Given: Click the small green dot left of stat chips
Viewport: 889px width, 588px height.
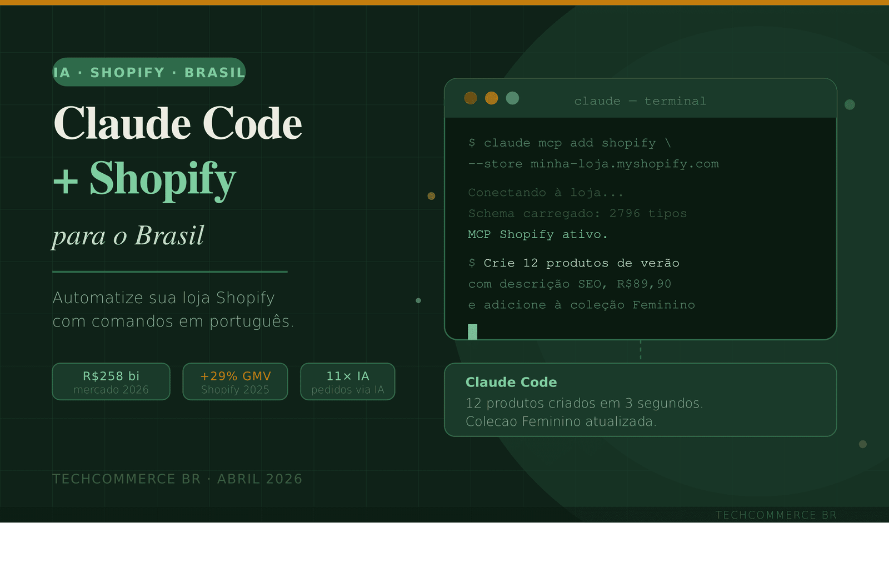Looking at the screenshot, I should click(417, 300).
